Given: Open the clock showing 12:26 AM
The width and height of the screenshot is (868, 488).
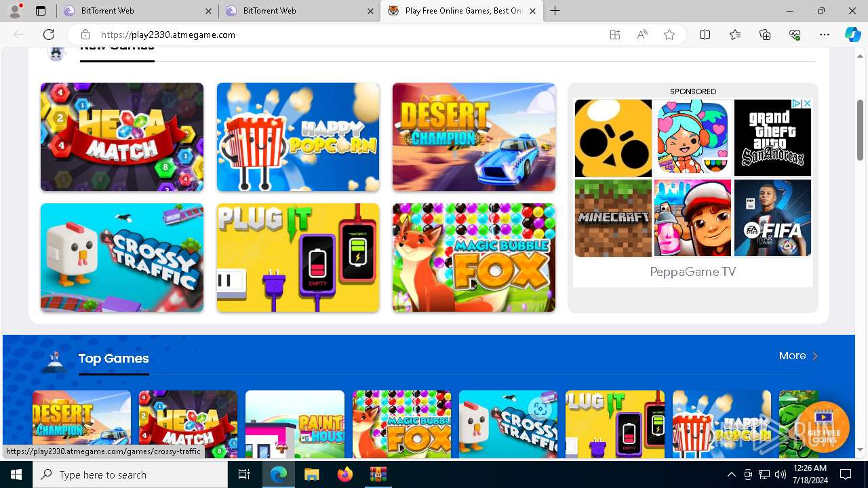Looking at the screenshot, I should [810, 474].
